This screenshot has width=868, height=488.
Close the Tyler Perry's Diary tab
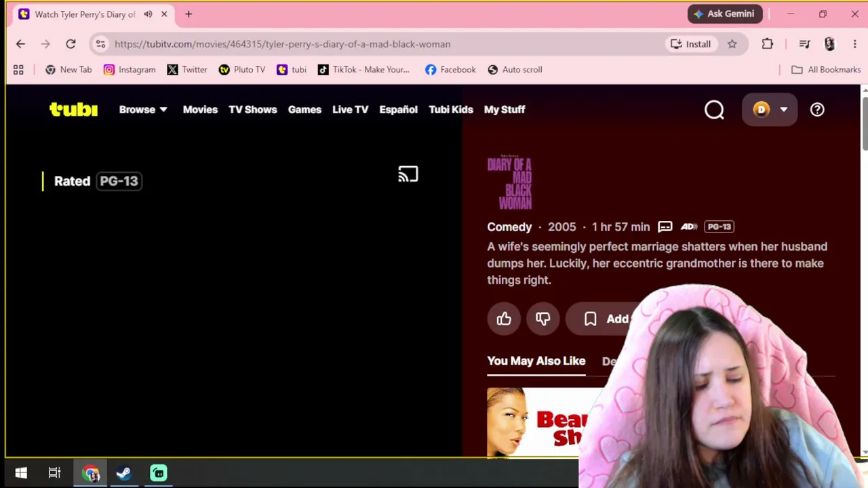click(164, 14)
